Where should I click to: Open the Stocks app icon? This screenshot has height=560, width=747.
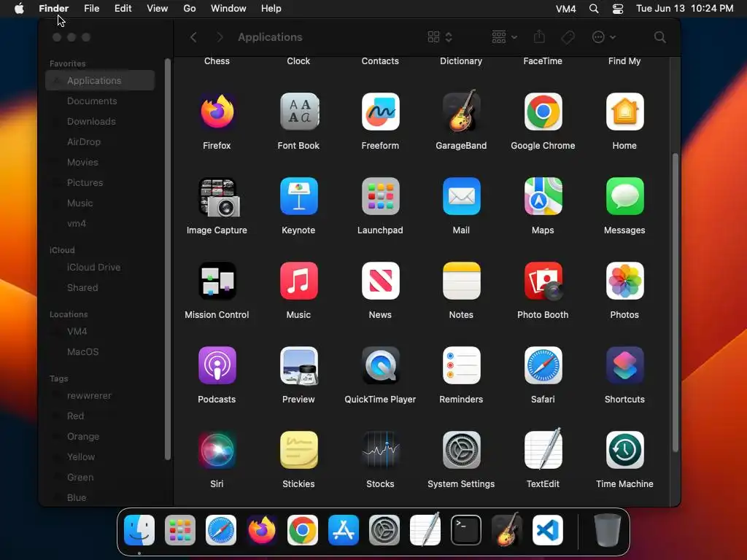tap(380, 450)
